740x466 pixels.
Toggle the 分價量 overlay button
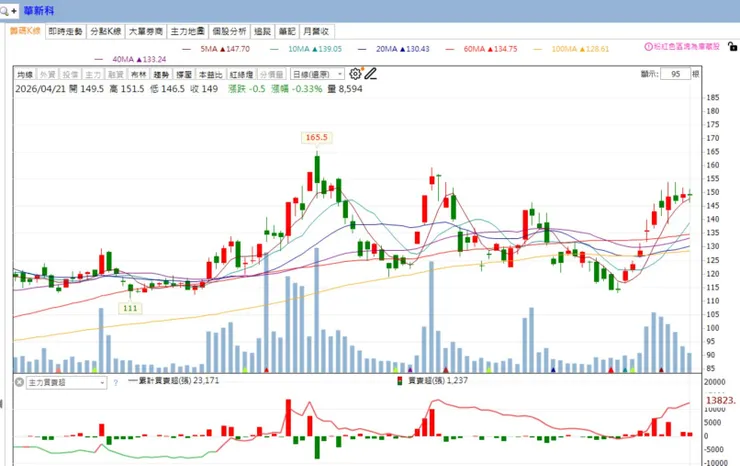coord(271,75)
